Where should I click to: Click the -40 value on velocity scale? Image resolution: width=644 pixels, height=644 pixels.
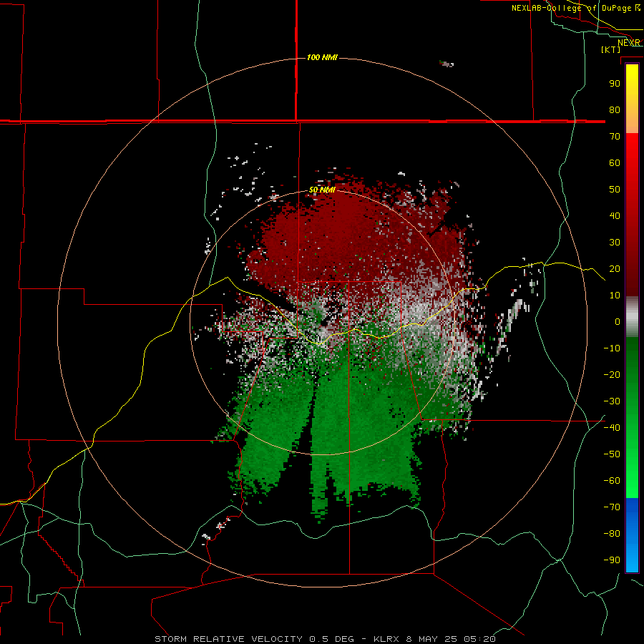612,428
